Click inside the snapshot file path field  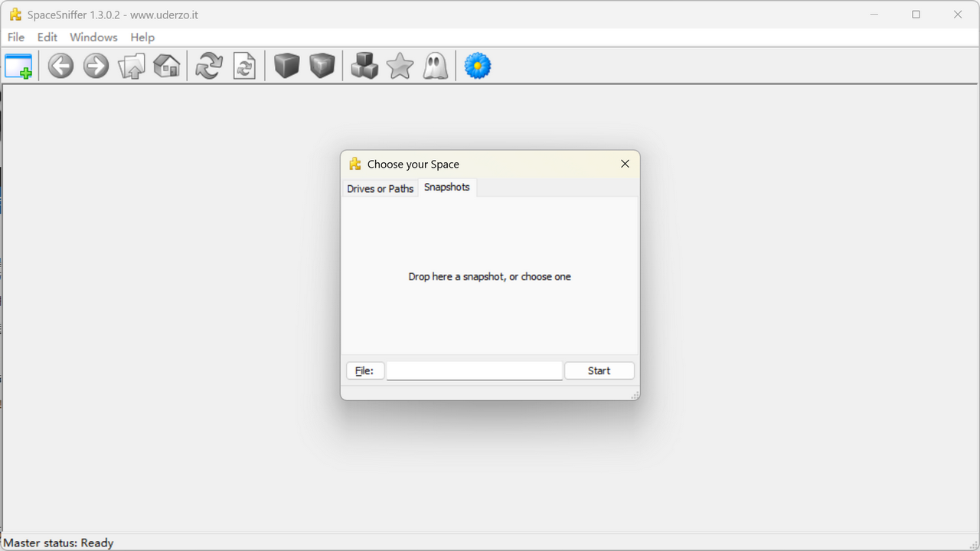click(x=473, y=370)
